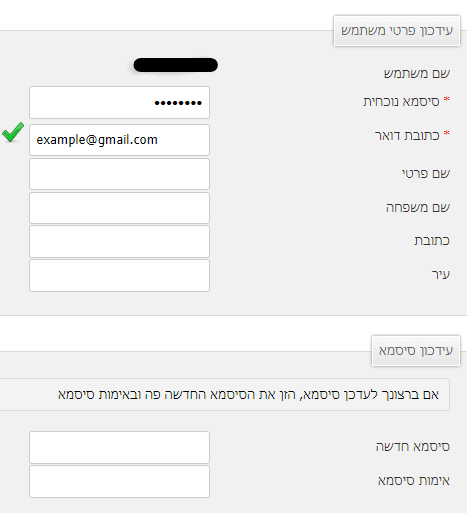Viewport: 467px width, 513px height.
Task: Click the password update instructions box
Action: pos(225,395)
